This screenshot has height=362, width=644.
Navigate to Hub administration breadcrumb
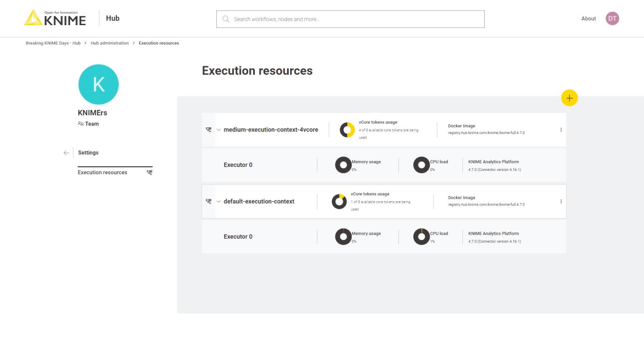[x=109, y=43]
